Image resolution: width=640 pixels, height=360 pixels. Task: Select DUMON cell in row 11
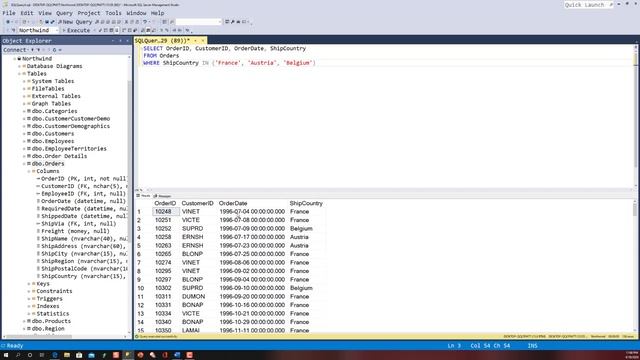coord(193,297)
